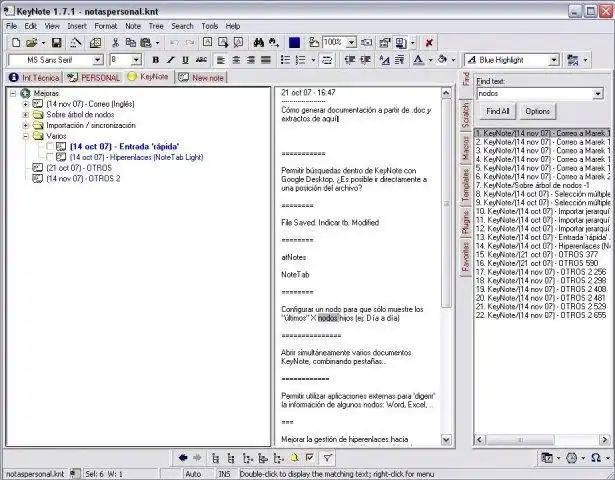Viewport: 615px width, 480px height.
Task: Select result 13 Entrada 'rápida'
Action: [542, 237]
